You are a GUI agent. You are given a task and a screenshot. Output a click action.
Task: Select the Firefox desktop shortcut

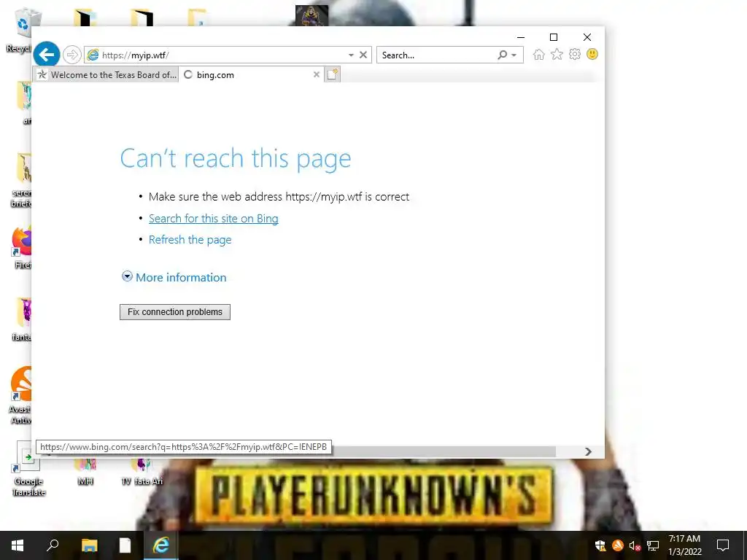pos(21,248)
